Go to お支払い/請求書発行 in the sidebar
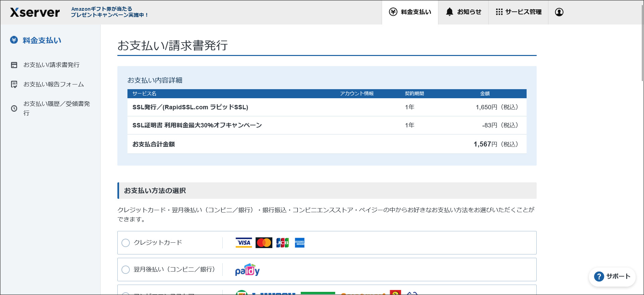Image resolution: width=644 pixels, height=295 pixels. point(51,65)
